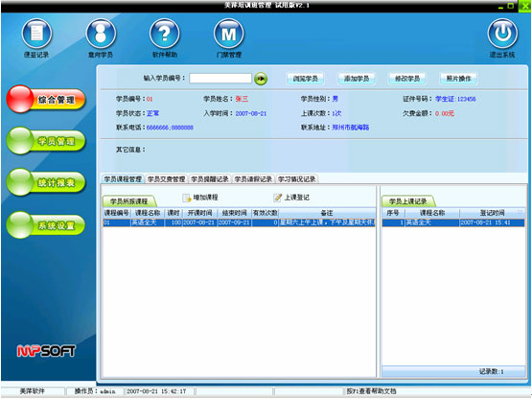Switch to the 学习情况记录 tab

[297, 179]
